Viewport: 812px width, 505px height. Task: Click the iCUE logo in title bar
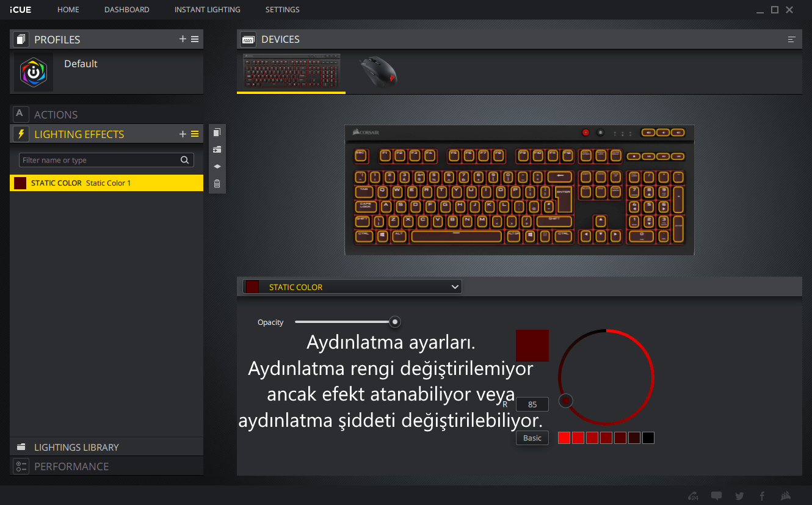point(21,10)
